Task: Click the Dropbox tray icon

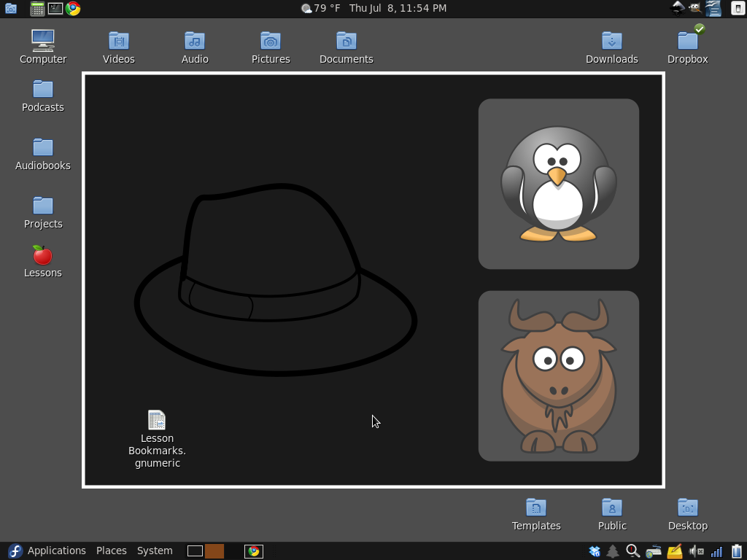Action: [595, 551]
